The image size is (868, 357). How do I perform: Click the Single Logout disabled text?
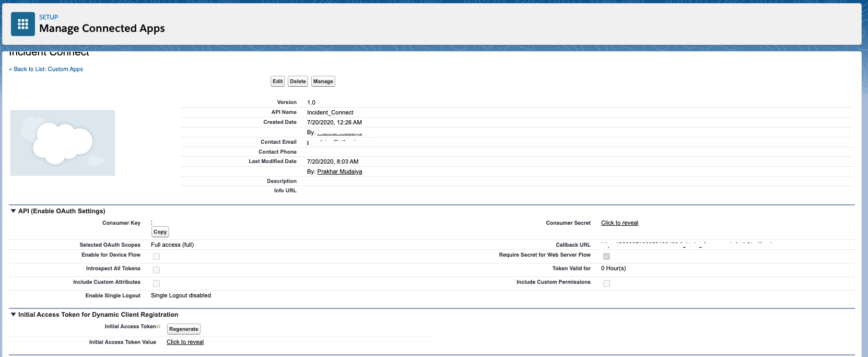click(181, 295)
